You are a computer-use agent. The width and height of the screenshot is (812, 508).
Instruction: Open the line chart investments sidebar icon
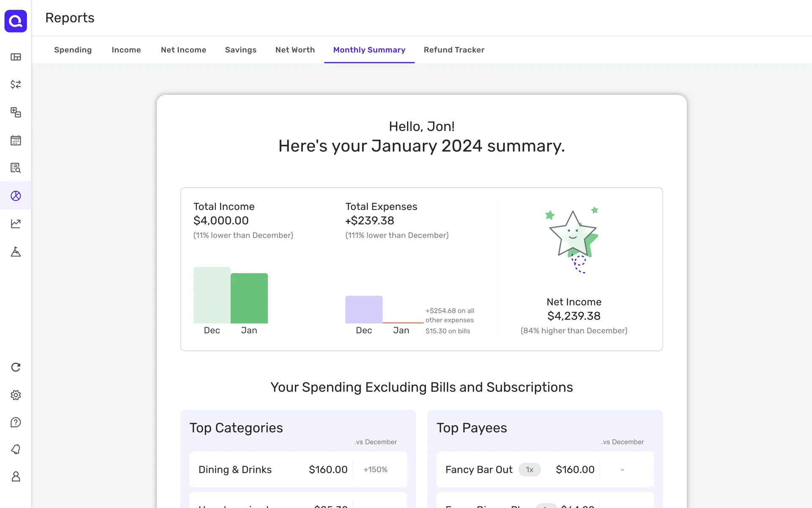[16, 224]
